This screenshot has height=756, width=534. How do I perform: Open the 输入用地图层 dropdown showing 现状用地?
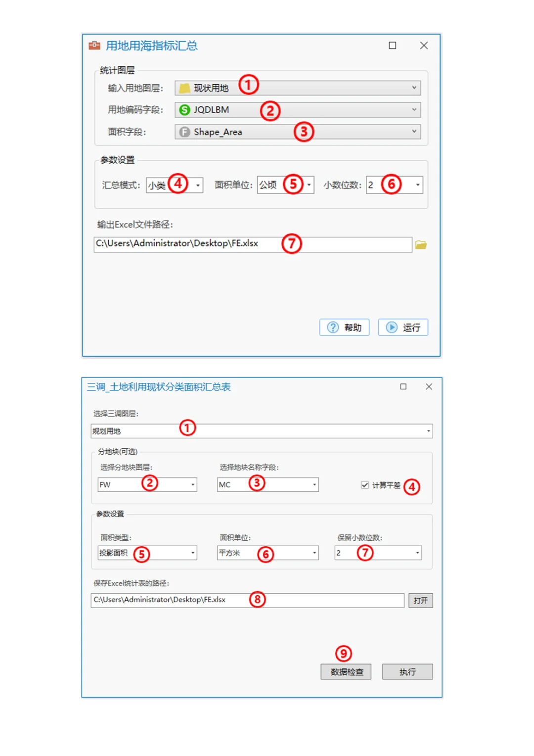point(414,87)
